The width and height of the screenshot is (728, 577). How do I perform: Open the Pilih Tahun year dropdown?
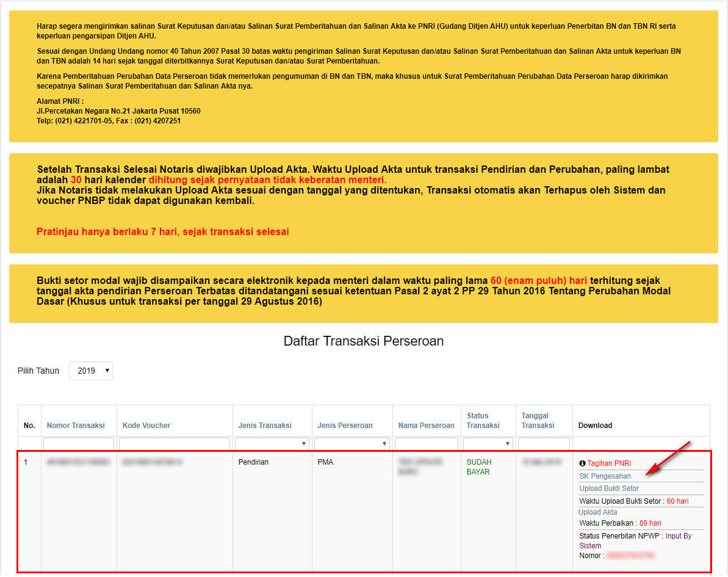[90, 371]
